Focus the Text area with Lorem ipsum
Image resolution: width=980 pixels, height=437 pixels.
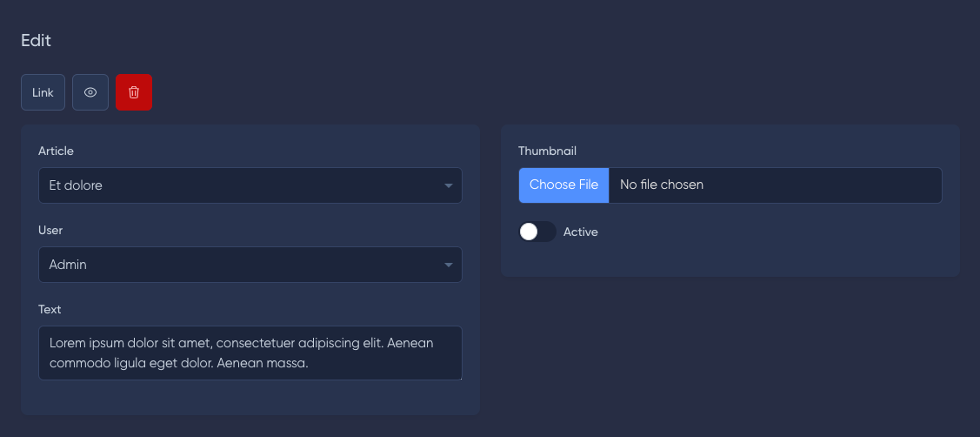250,353
